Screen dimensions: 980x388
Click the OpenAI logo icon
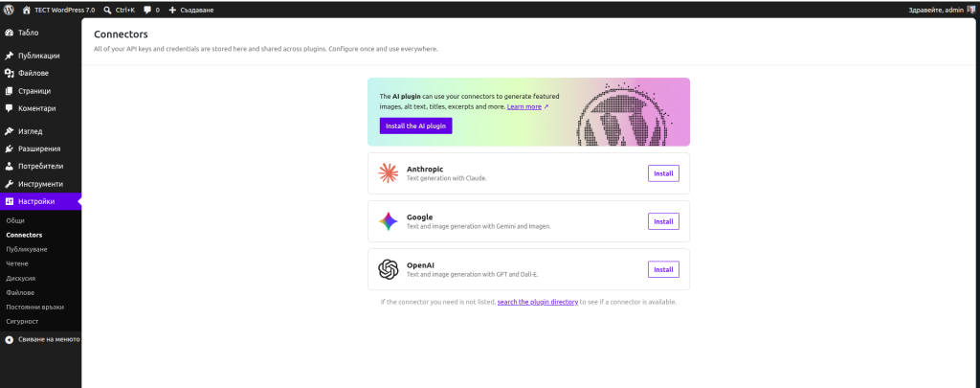point(388,270)
